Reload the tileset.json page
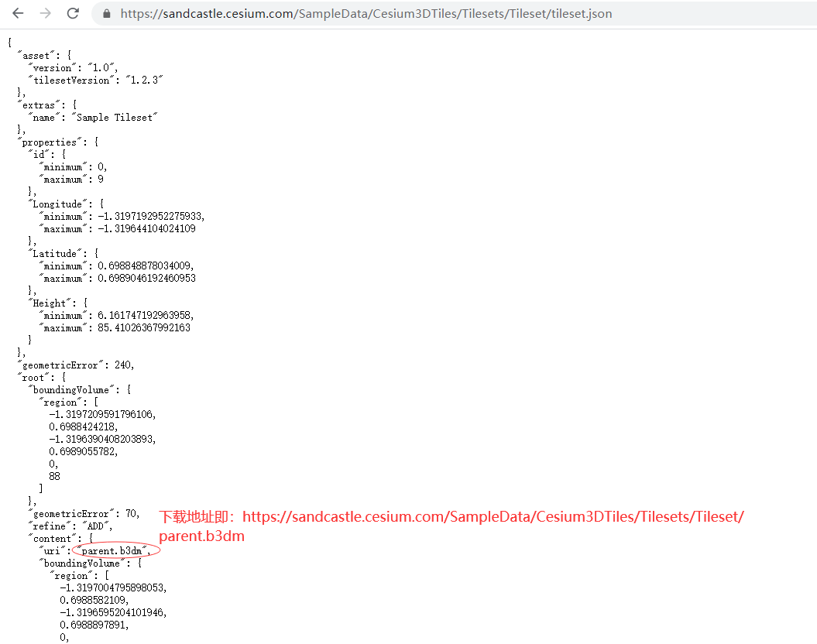This screenshot has width=817, height=644. point(73,13)
